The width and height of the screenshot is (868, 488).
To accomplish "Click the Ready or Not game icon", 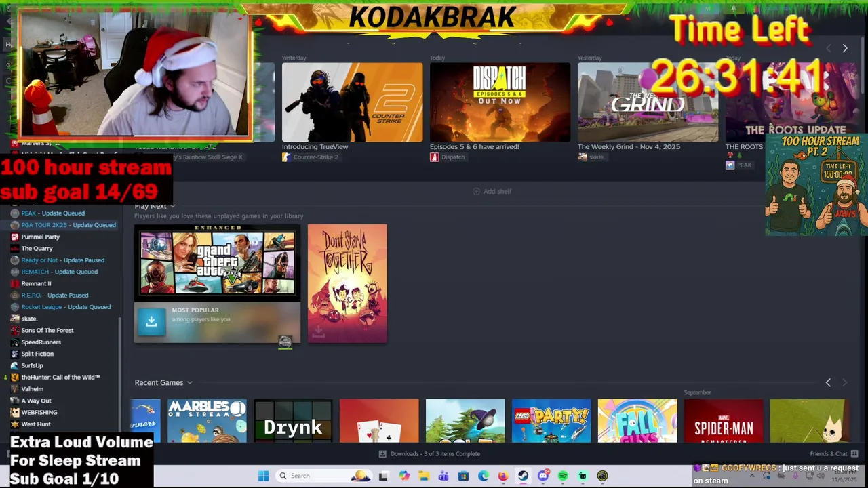I will tap(15, 260).
